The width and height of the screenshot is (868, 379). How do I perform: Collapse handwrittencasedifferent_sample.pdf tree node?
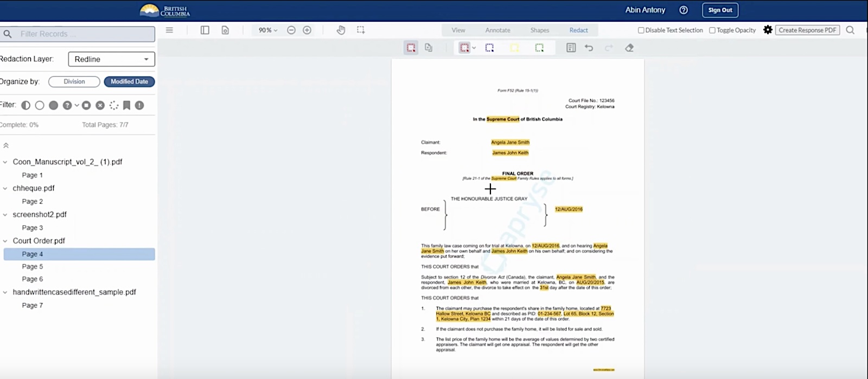click(x=5, y=292)
